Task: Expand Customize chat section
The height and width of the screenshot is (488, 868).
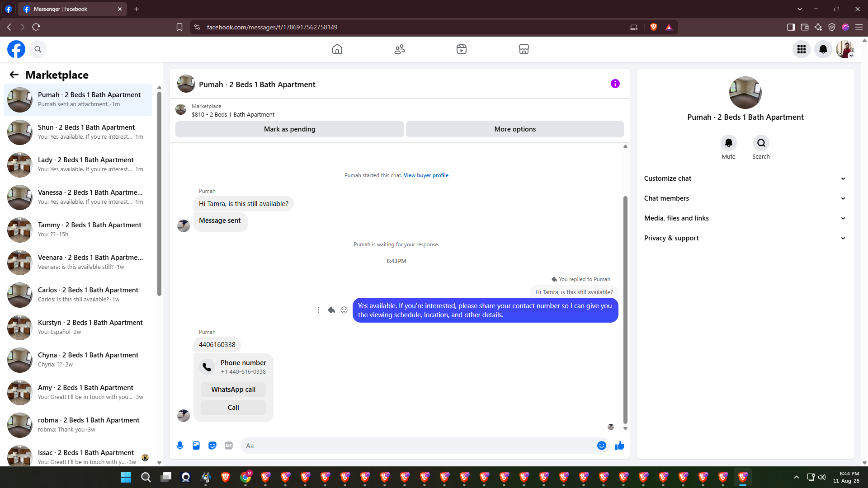Action: pos(745,178)
